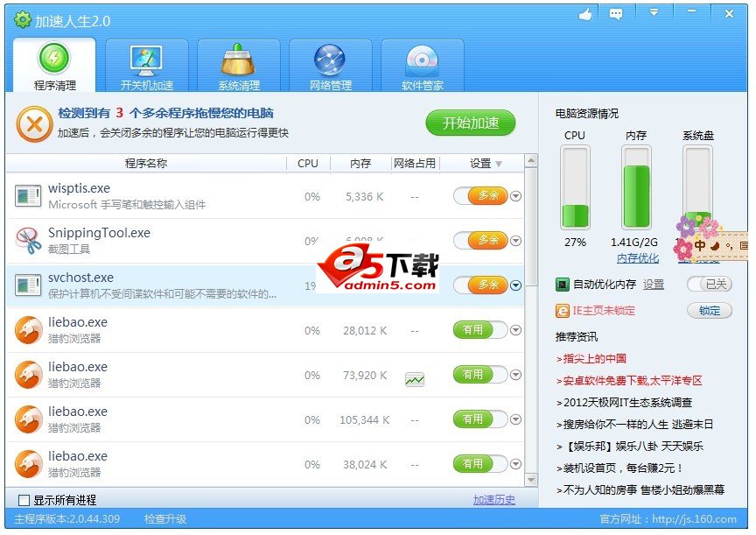Expand options arrow for liebao.exe 38,024 K
756x535 pixels.
coord(516,464)
